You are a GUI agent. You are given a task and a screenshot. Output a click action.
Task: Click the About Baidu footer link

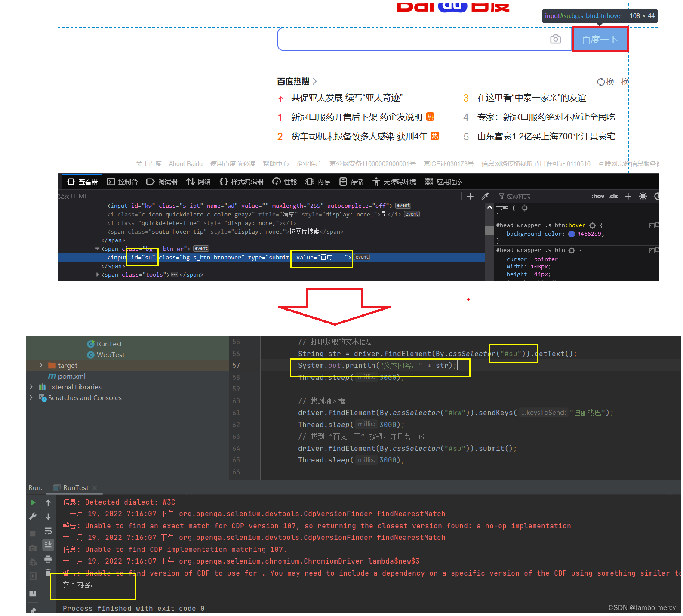tap(185, 164)
